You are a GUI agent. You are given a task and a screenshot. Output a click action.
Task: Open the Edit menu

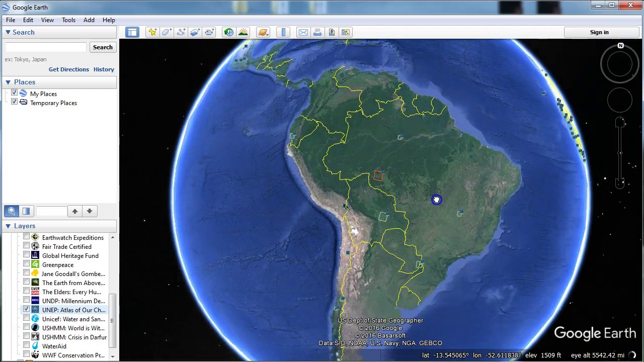click(28, 20)
